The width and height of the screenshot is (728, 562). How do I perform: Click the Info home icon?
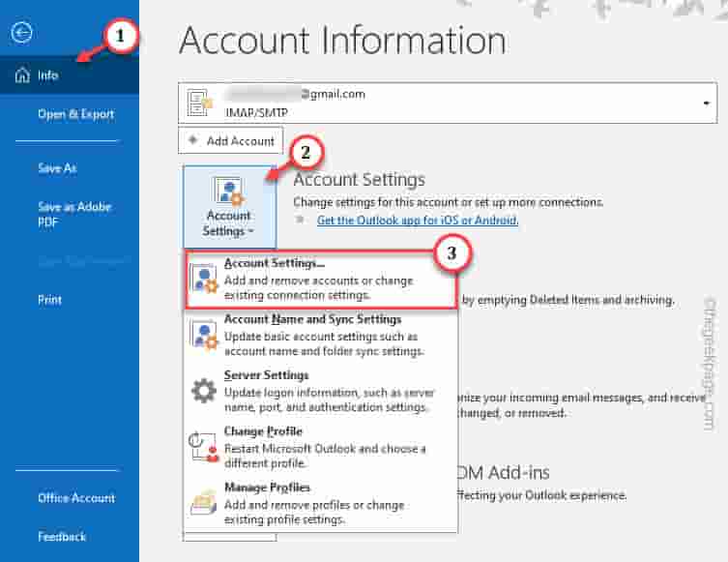point(22,75)
